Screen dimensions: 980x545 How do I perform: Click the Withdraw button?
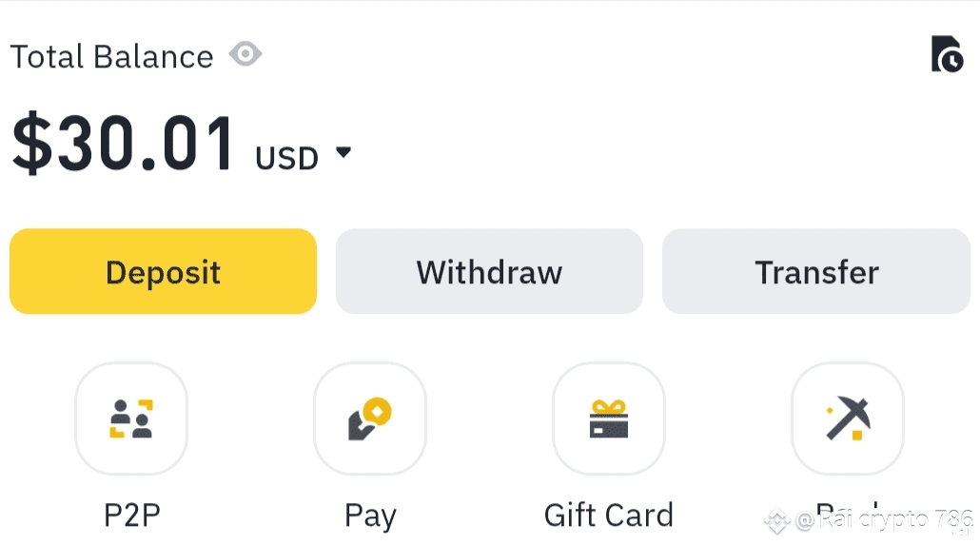coord(489,271)
